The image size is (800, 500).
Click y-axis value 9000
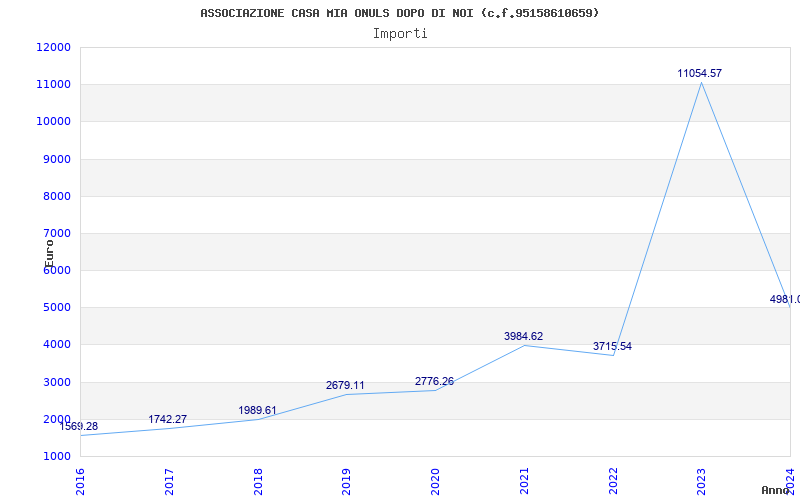click(x=56, y=159)
